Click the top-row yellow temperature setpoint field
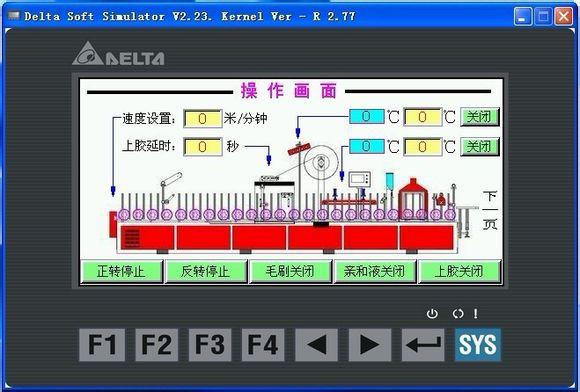 tap(422, 117)
